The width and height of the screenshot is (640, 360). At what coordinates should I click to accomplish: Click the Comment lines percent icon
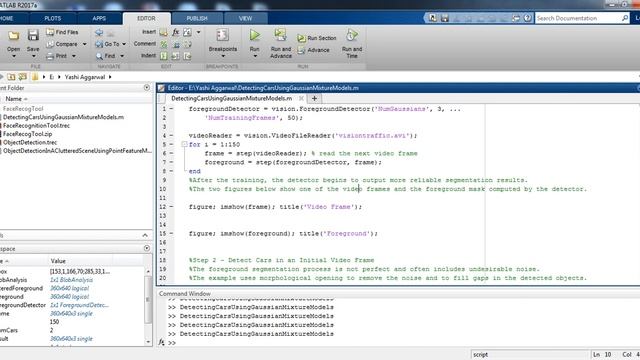click(x=164, y=44)
